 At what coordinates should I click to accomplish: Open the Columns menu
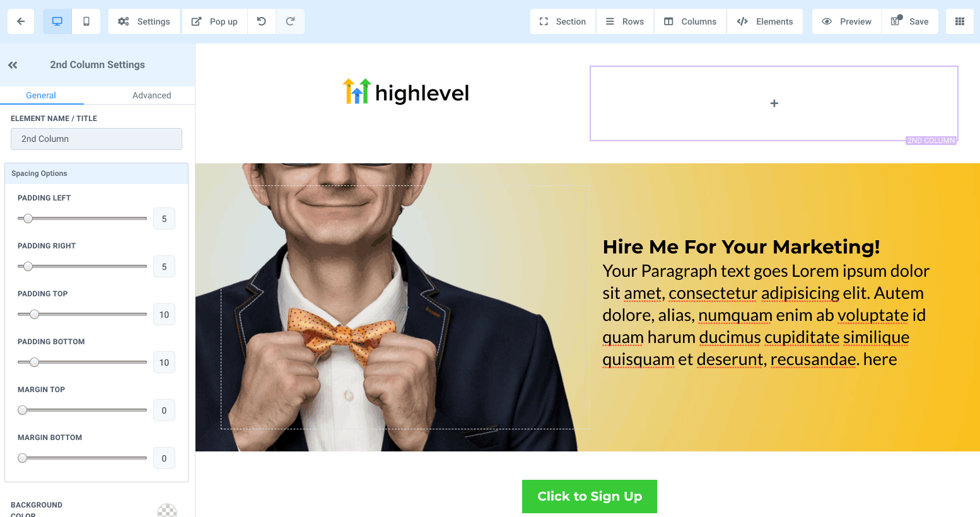point(691,21)
